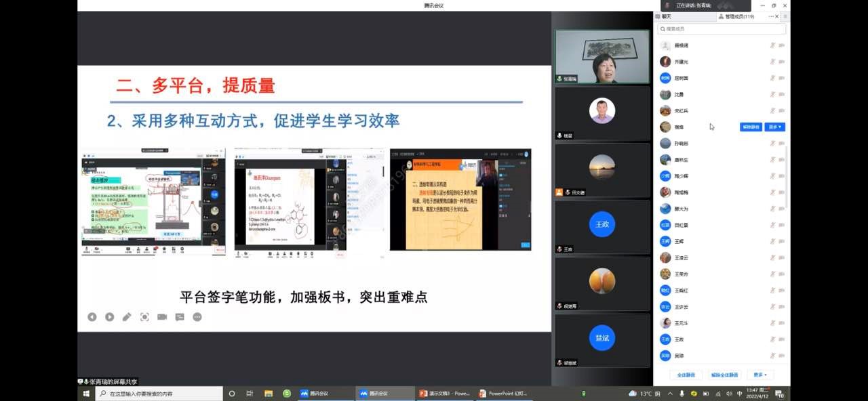Click the 解除全体静音 unmute all button
Image resolution: width=868 pixels, height=401 pixels.
coord(724,375)
